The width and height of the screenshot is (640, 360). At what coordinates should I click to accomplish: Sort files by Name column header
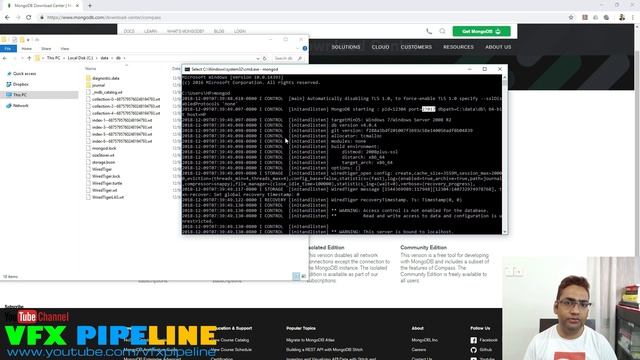pos(91,69)
